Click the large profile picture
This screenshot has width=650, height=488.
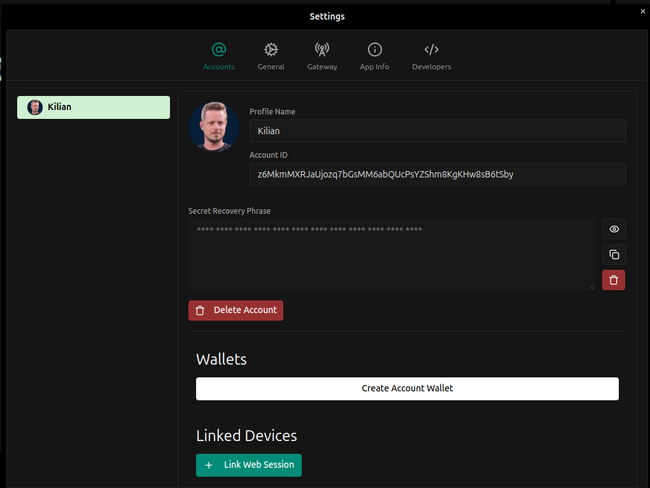tap(214, 126)
